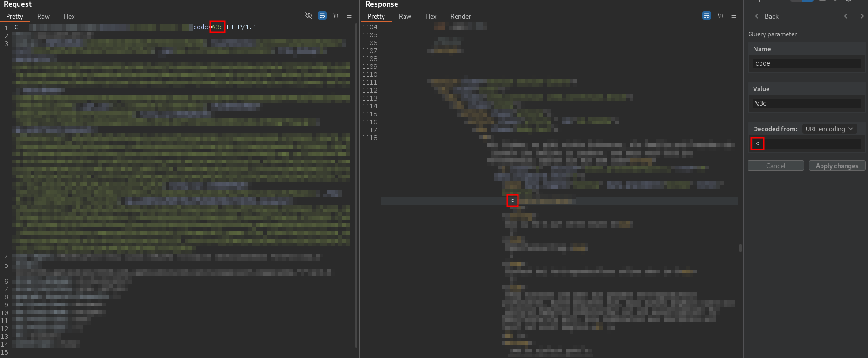Edit the query parameter Name field
The height and width of the screenshot is (358, 868).
tap(807, 63)
